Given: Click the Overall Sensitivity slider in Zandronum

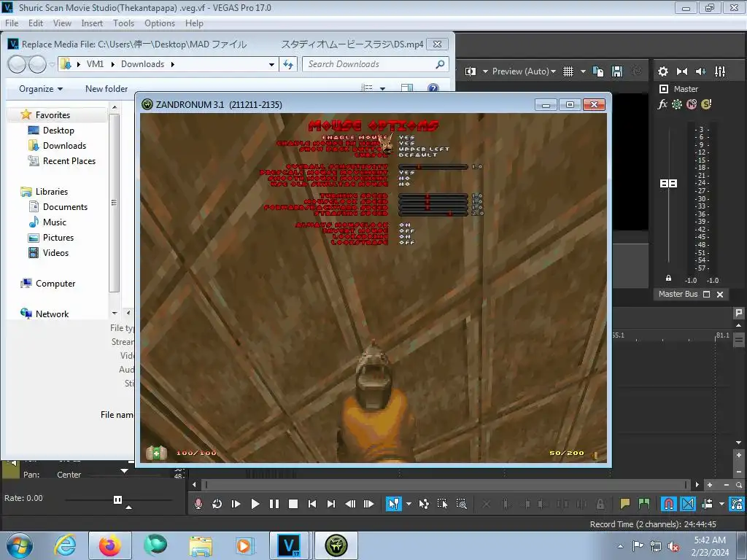Looking at the screenshot, I should pos(433,167).
